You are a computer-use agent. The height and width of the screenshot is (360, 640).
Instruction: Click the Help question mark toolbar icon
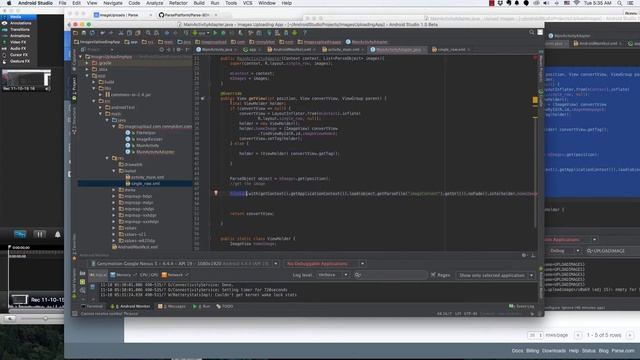point(304,33)
